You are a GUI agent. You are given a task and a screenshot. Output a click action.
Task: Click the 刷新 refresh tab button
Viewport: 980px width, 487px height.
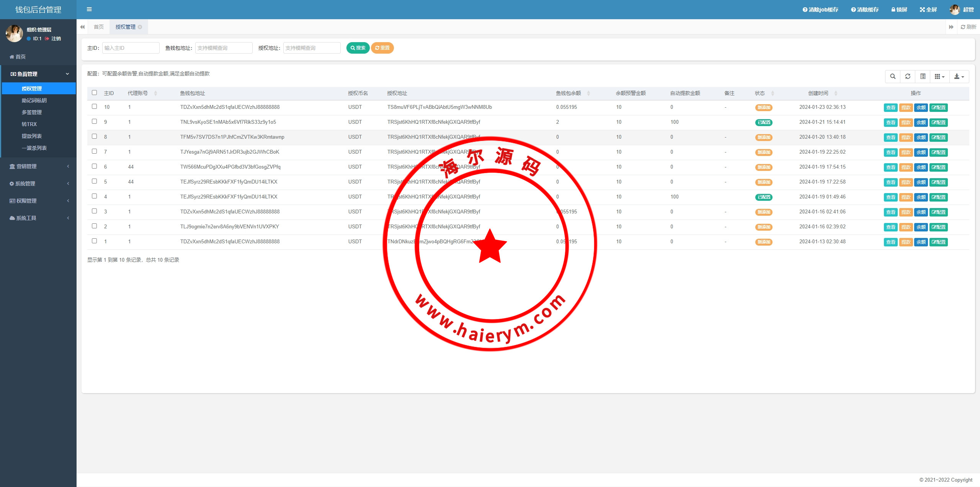pos(969,27)
